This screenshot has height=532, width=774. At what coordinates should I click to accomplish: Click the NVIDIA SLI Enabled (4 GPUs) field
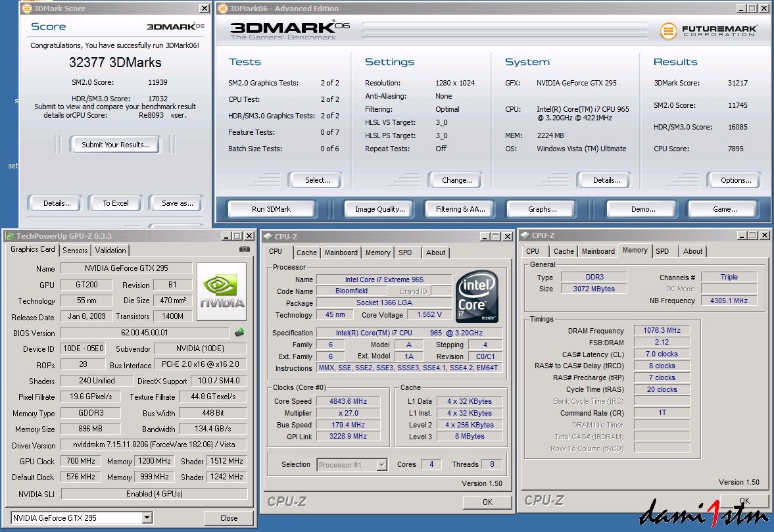(x=154, y=493)
